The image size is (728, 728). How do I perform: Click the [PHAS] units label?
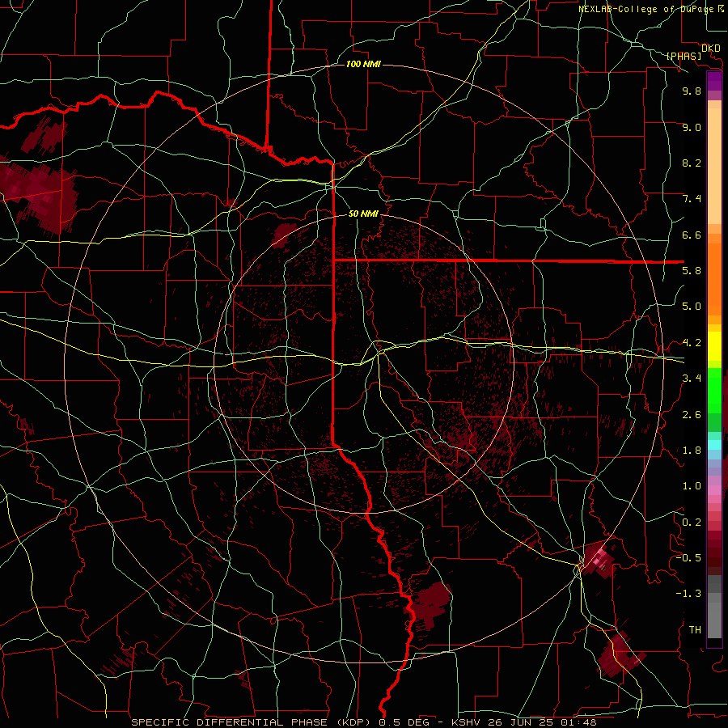(684, 57)
